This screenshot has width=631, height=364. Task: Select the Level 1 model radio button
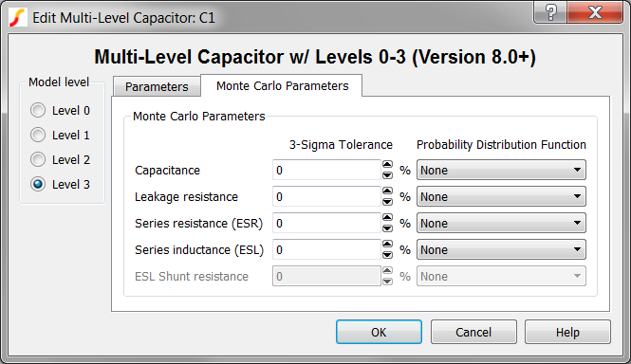click(38, 135)
